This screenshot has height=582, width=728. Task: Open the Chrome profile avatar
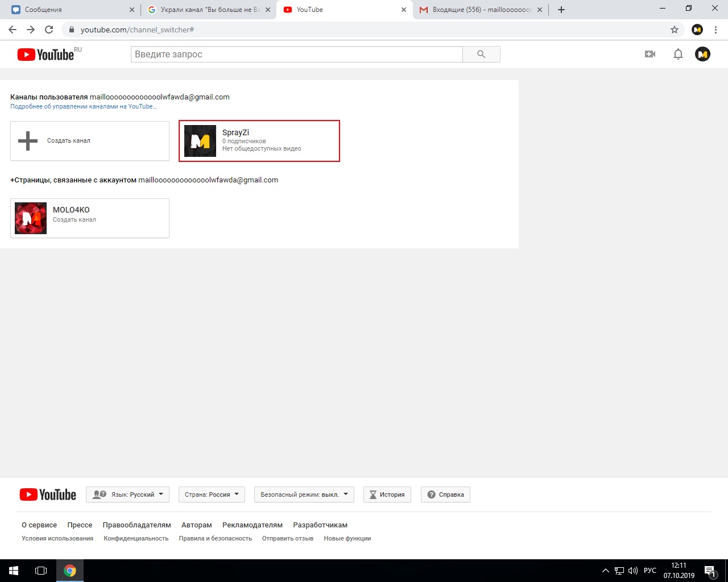697,30
